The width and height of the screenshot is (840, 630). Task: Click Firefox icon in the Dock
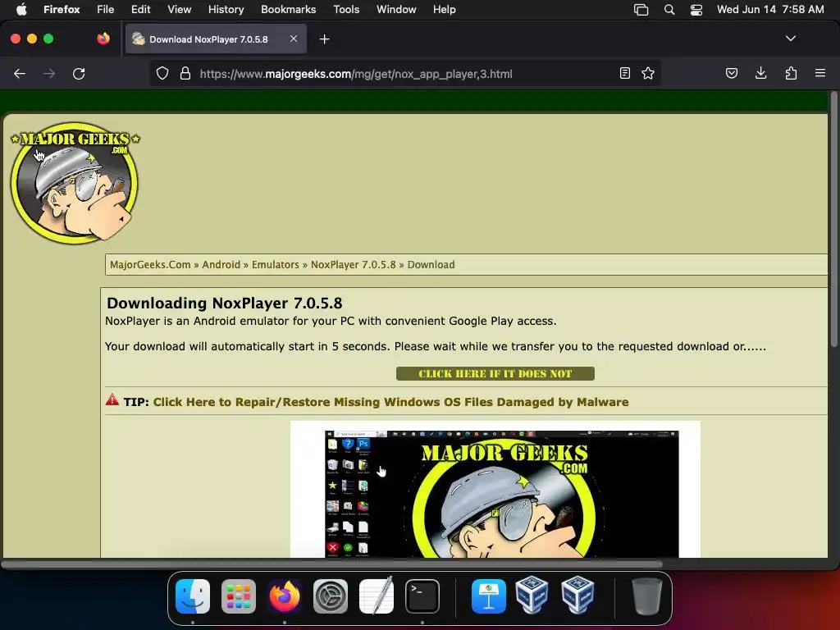(285, 596)
